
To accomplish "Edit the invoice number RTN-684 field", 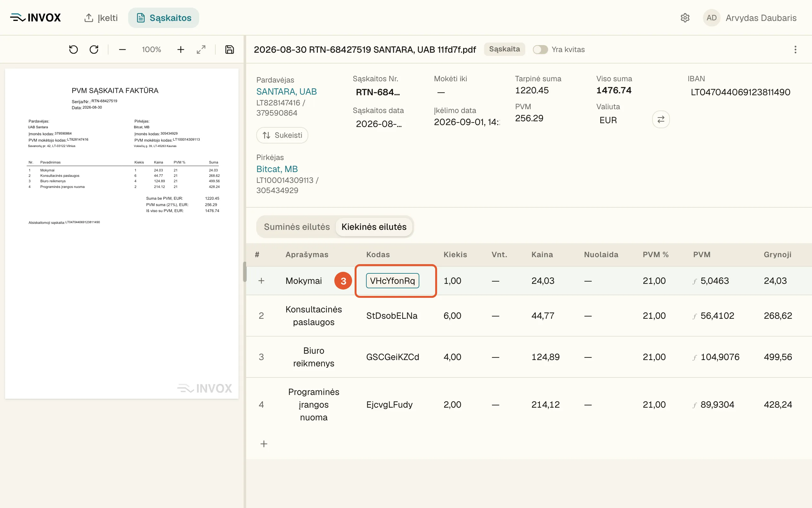I will 378,92.
